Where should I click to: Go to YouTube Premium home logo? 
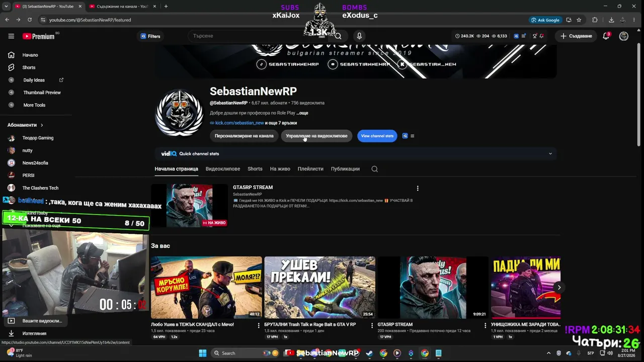(39, 36)
